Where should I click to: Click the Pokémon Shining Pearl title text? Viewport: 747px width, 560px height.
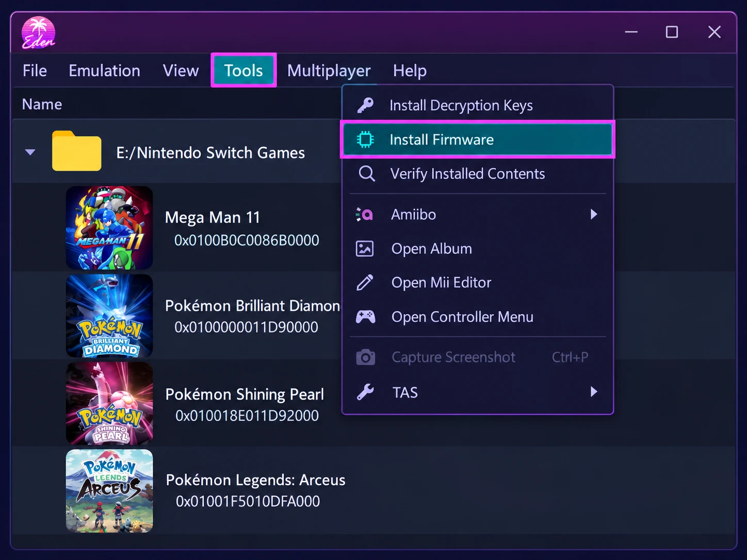point(245,394)
